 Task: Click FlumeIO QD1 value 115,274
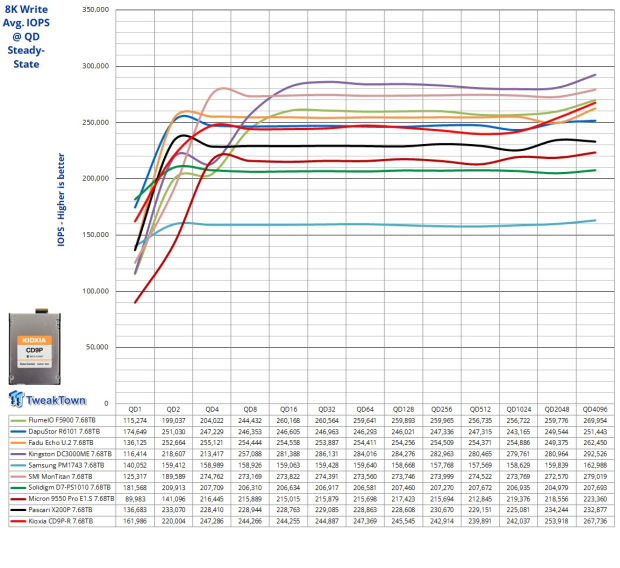(x=135, y=420)
